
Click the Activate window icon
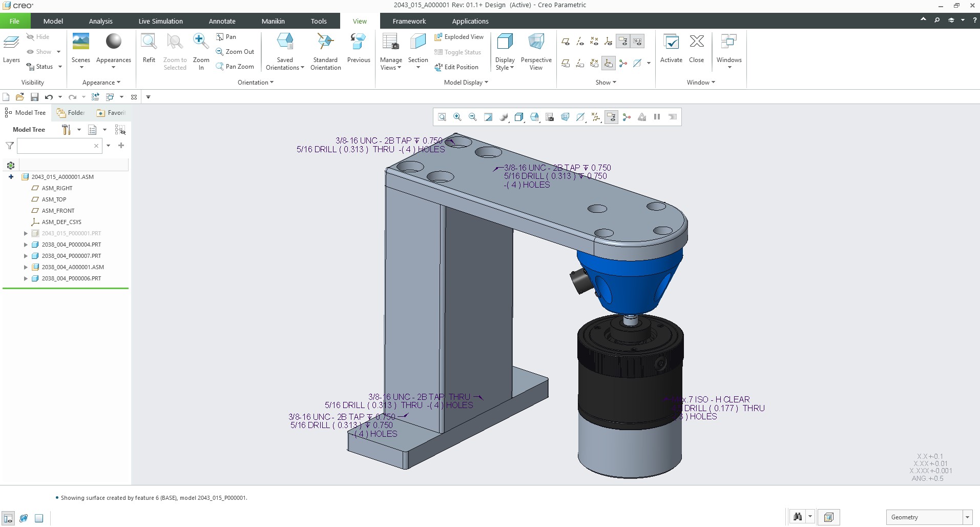tap(671, 42)
